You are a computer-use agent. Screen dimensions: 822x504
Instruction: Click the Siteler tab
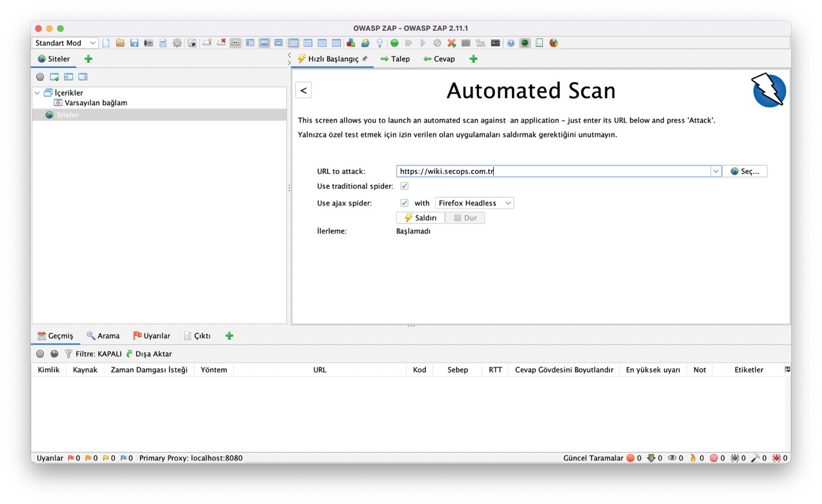tap(54, 58)
